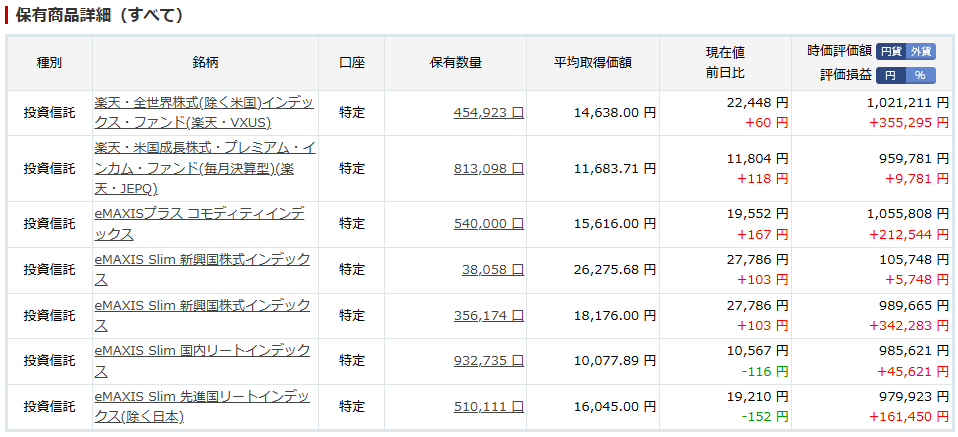Click the 銘柄 column header
This screenshot has width=958, height=437.
[205, 63]
